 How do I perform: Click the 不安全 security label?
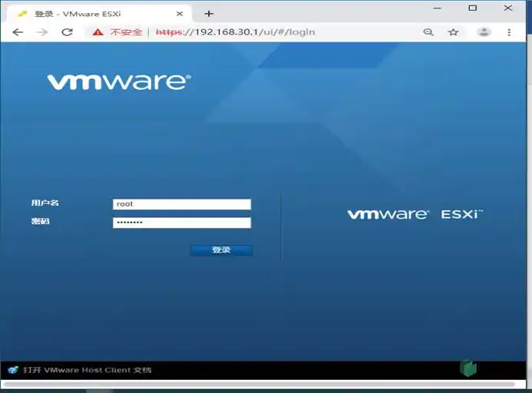pos(126,32)
